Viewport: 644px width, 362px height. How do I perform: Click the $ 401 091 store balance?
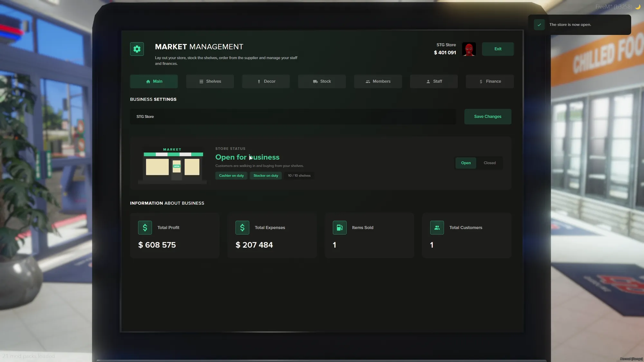(445, 52)
